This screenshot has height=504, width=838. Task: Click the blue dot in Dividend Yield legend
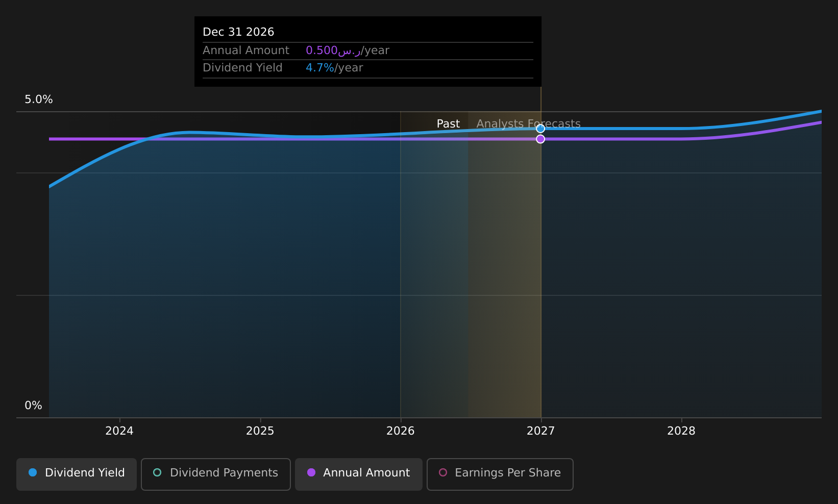point(33,472)
